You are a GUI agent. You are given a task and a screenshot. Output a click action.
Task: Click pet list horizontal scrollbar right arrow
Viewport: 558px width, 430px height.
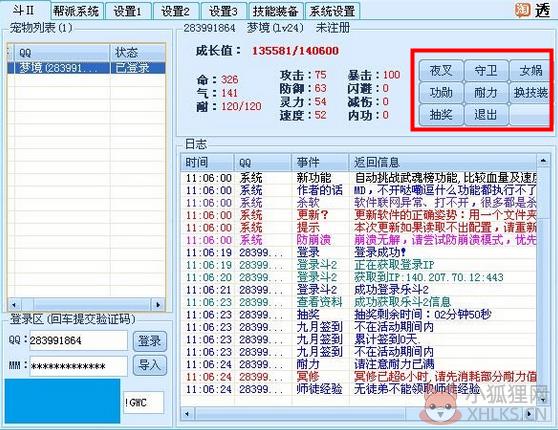158,305
